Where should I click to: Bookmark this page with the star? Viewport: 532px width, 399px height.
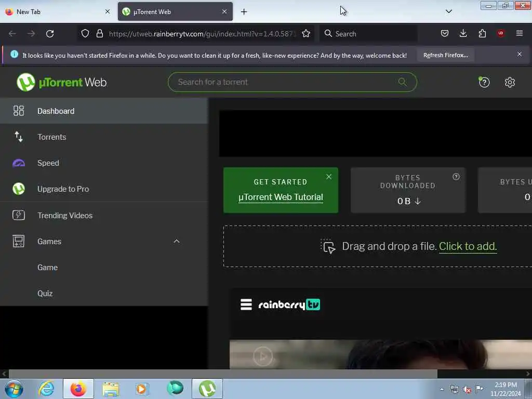click(305, 34)
